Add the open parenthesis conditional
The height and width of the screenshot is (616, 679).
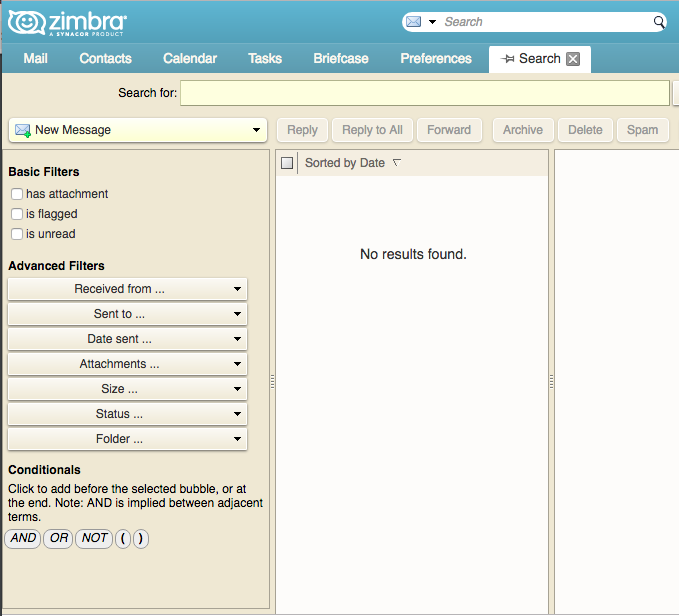click(x=123, y=539)
